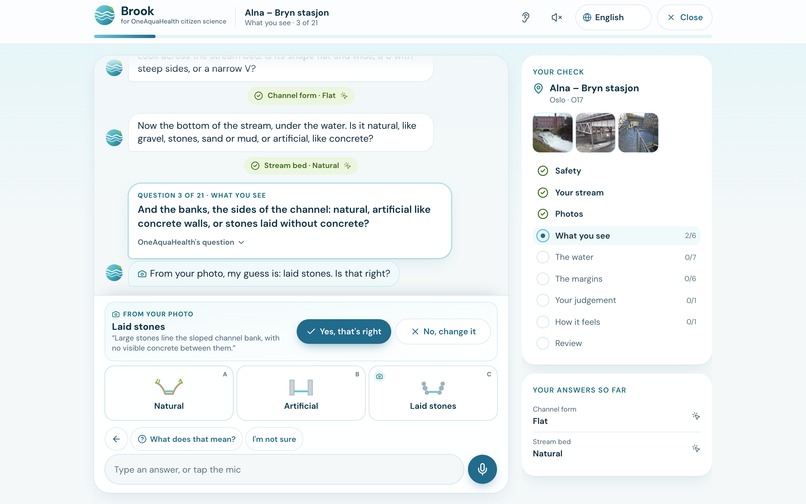Click the 2/6 progress count
Viewport: 806px width, 504px height.
690,236
